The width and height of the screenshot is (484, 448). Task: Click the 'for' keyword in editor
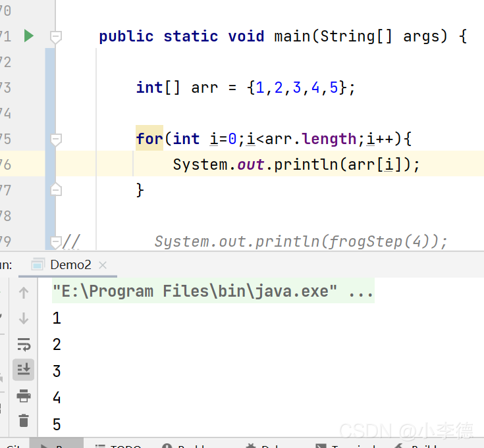[149, 138]
